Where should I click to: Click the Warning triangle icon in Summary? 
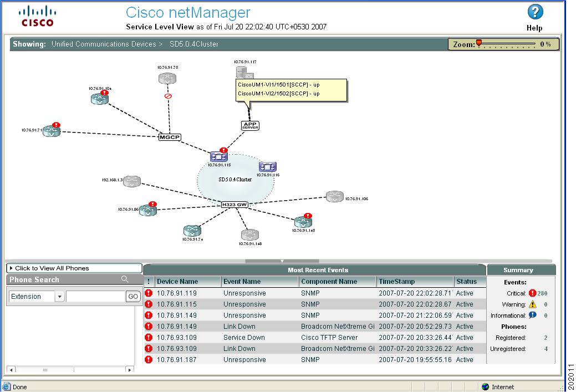tap(531, 304)
